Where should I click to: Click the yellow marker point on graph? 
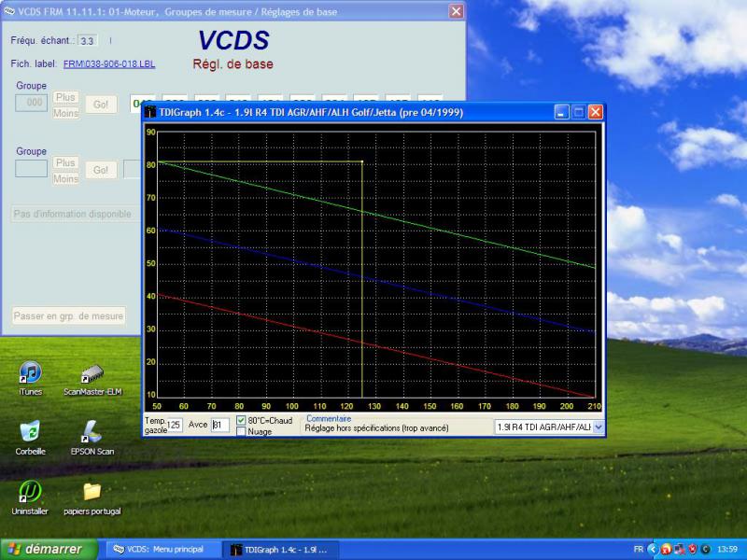click(x=362, y=161)
